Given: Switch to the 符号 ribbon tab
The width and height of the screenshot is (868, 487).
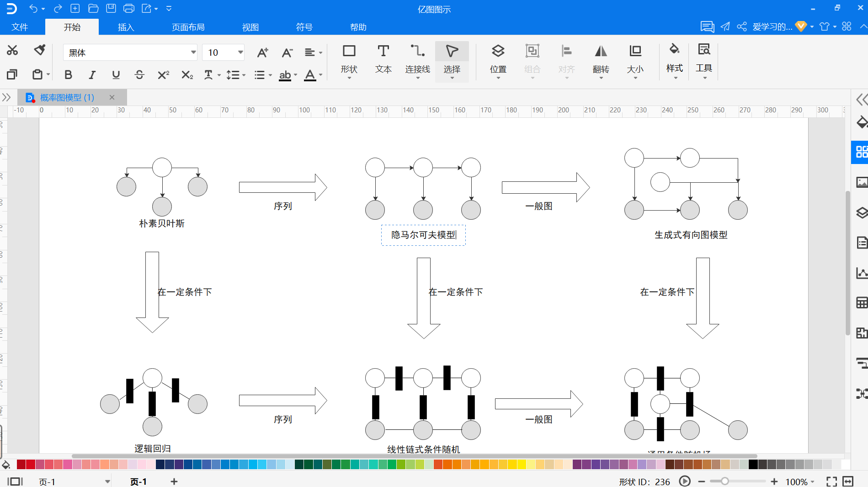Looking at the screenshot, I should click(304, 27).
